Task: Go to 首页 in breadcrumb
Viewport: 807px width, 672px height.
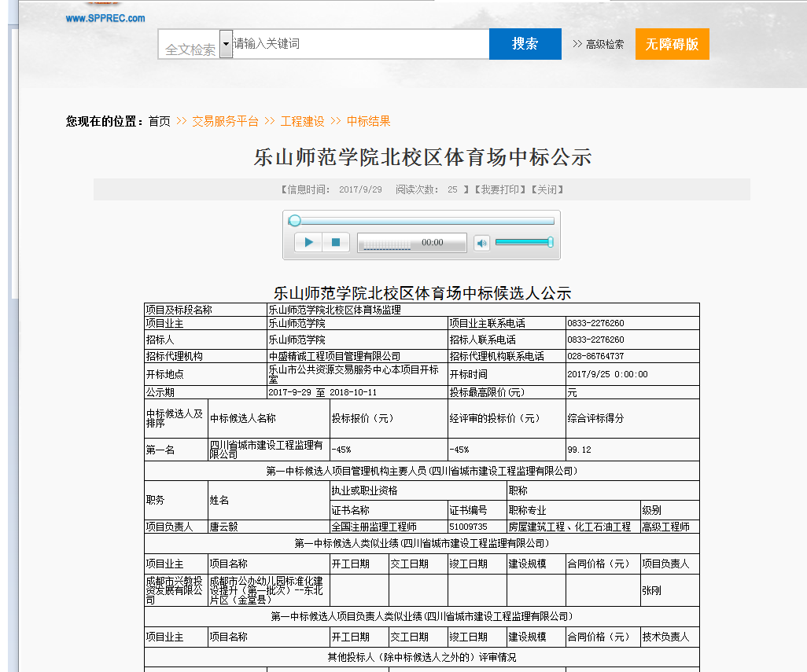Action: (159, 121)
